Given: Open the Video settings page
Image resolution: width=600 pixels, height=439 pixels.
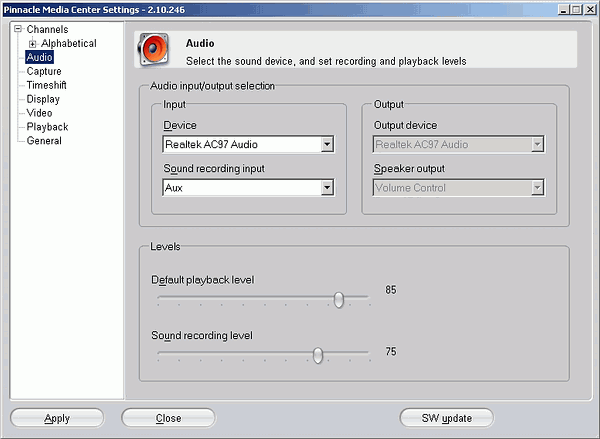Looking at the screenshot, I should (39, 113).
